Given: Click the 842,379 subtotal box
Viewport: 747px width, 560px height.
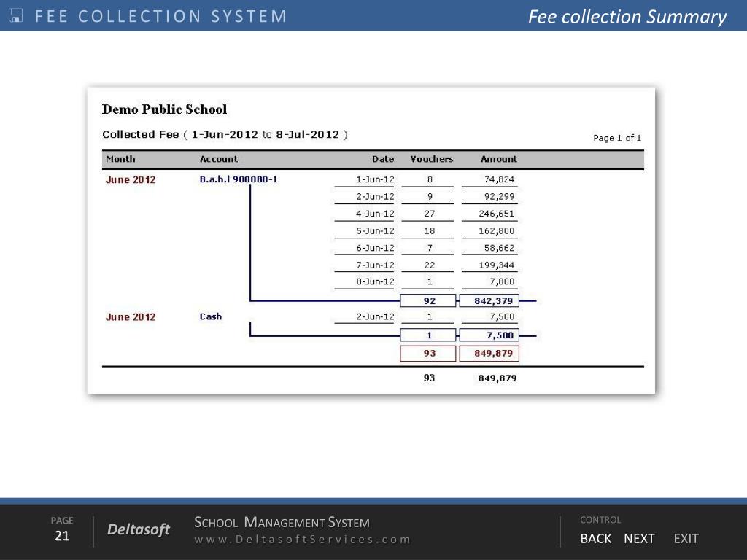Looking at the screenshot, I should (489, 300).
